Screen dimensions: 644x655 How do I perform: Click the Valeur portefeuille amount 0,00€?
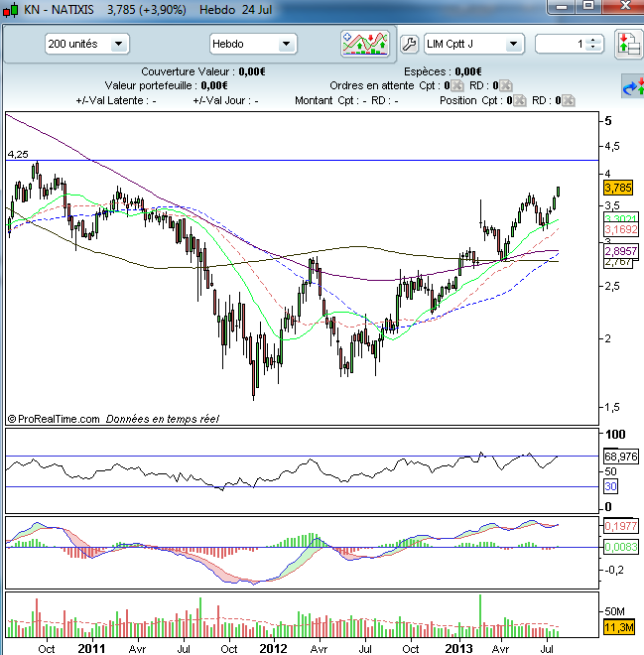coord(214,85)
